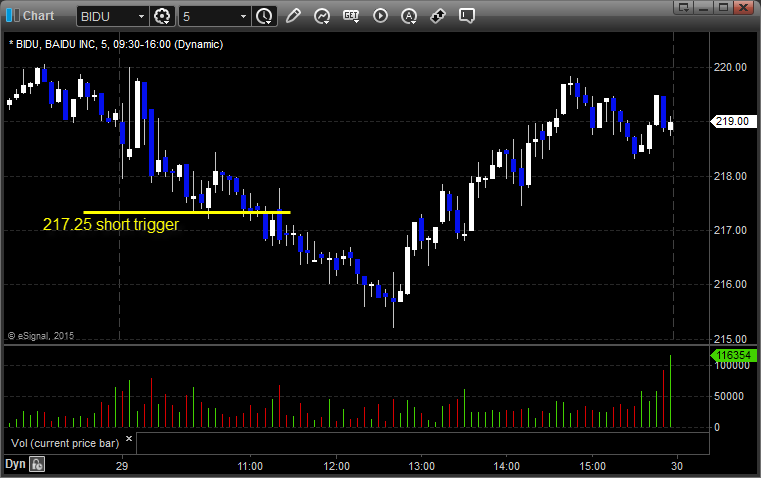Click the 100000 volume axis label

[x=732, y=366]
